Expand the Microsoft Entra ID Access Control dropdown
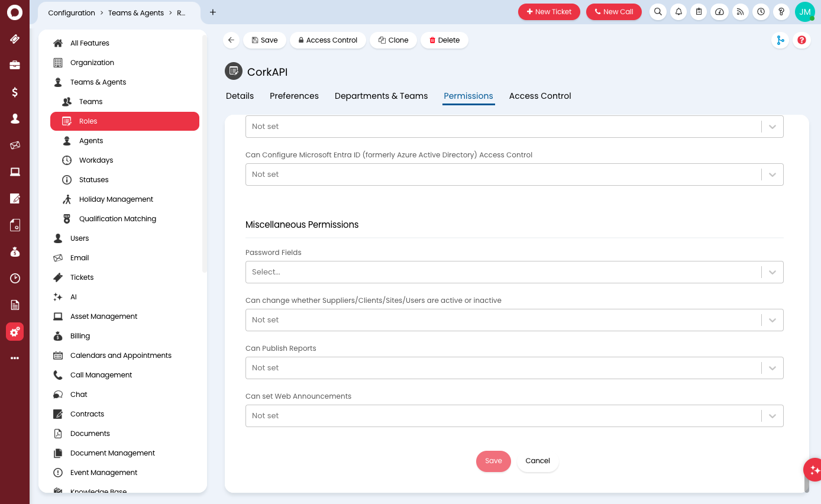 (x=514, y=175)
